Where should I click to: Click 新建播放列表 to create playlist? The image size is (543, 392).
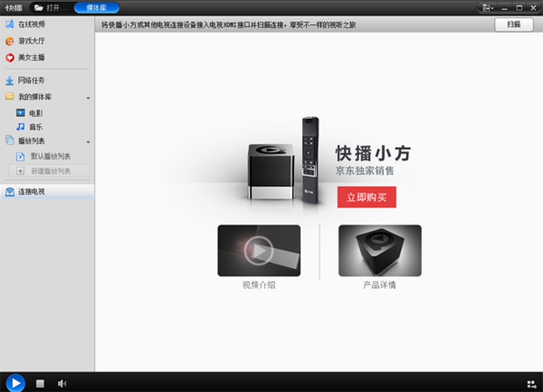(50, 171)
